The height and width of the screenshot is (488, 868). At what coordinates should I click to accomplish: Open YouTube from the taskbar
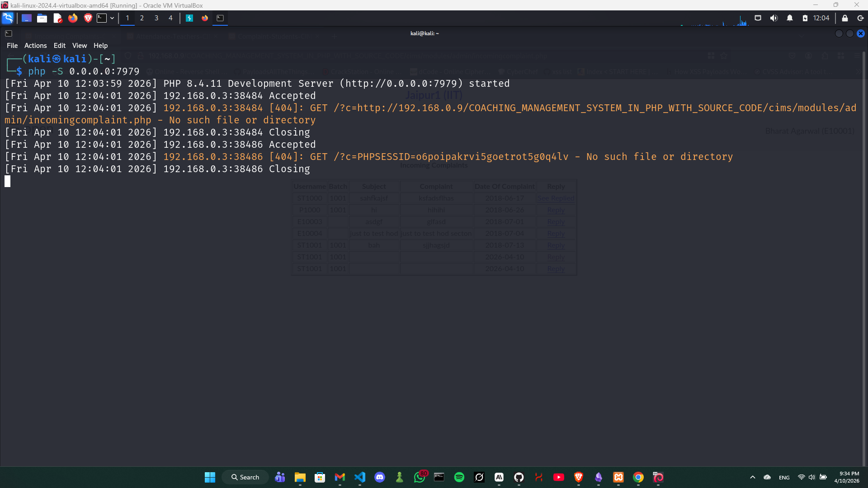pos(558,477)
